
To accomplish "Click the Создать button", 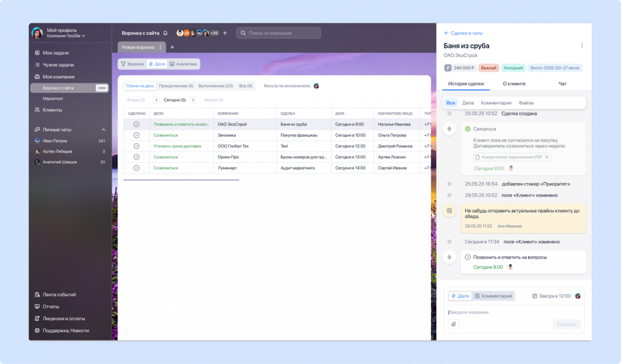I will [x=566, y=324].
